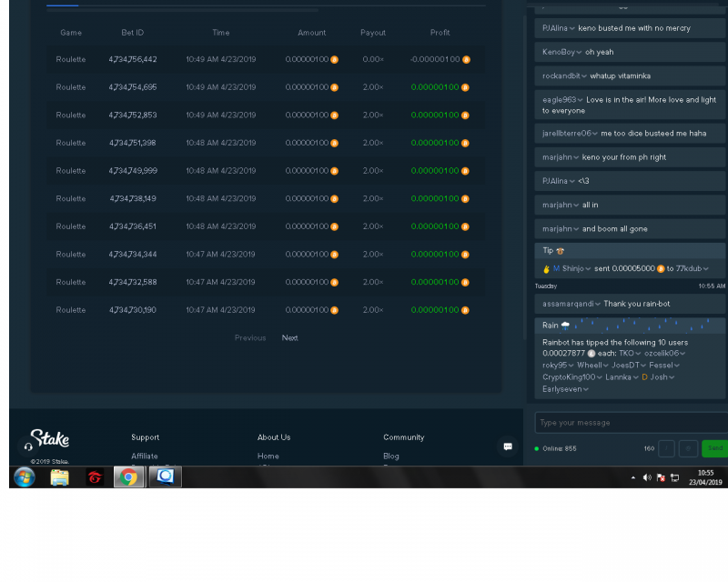The height and width of the screenshot is (582, 728).
Task: Click profit bitcoin icon for bet 4,734,730,190
Action: (465, 310)
